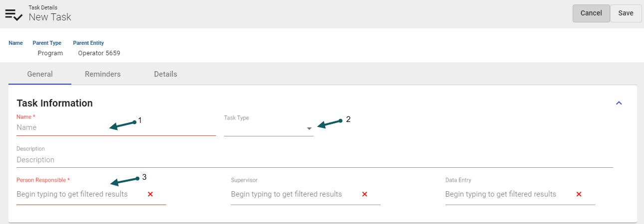Switch to the General tab

[x=40, y=74]
